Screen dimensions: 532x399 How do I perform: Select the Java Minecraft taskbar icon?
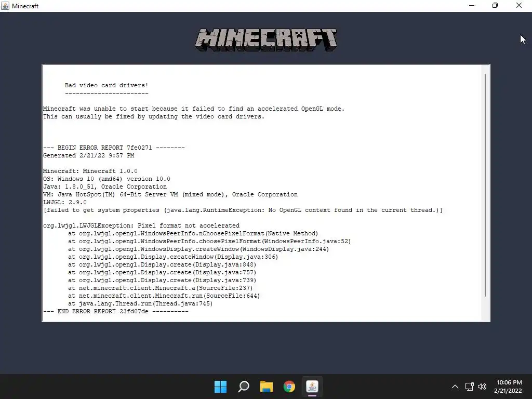pyautogui.click(x=312, y=387)
